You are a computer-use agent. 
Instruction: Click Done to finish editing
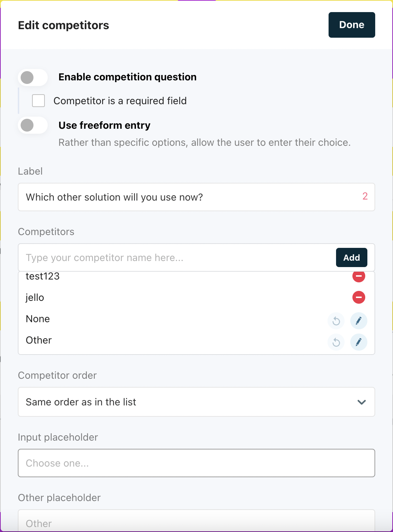[x=352, y=25]
